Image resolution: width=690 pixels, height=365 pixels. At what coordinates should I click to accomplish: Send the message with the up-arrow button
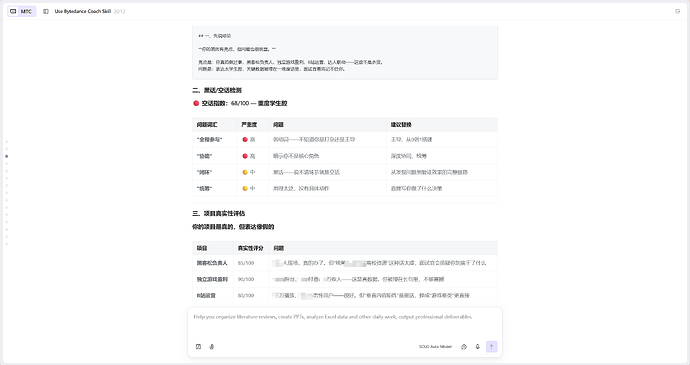pyautogui.click(x=492, y=347)
